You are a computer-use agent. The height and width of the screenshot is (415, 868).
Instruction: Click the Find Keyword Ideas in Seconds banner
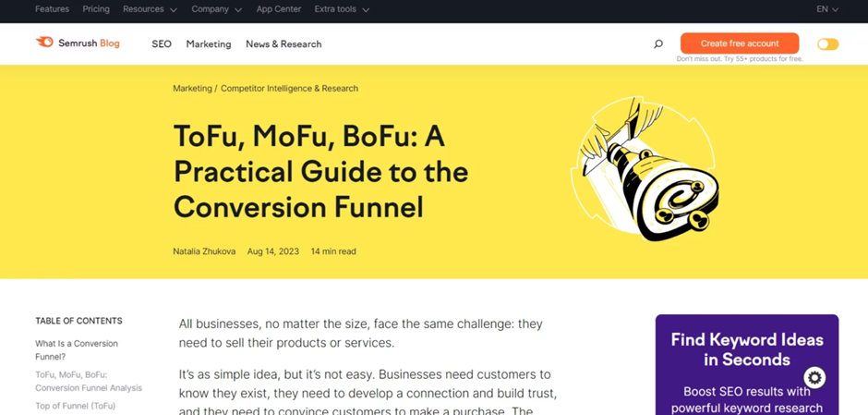point(747,364)
